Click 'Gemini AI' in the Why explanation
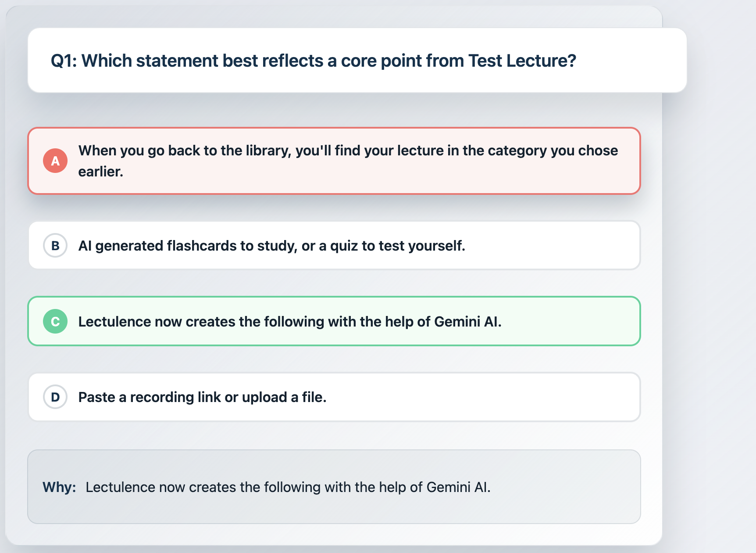Viewport: 756px width, 553px height. 458,487
